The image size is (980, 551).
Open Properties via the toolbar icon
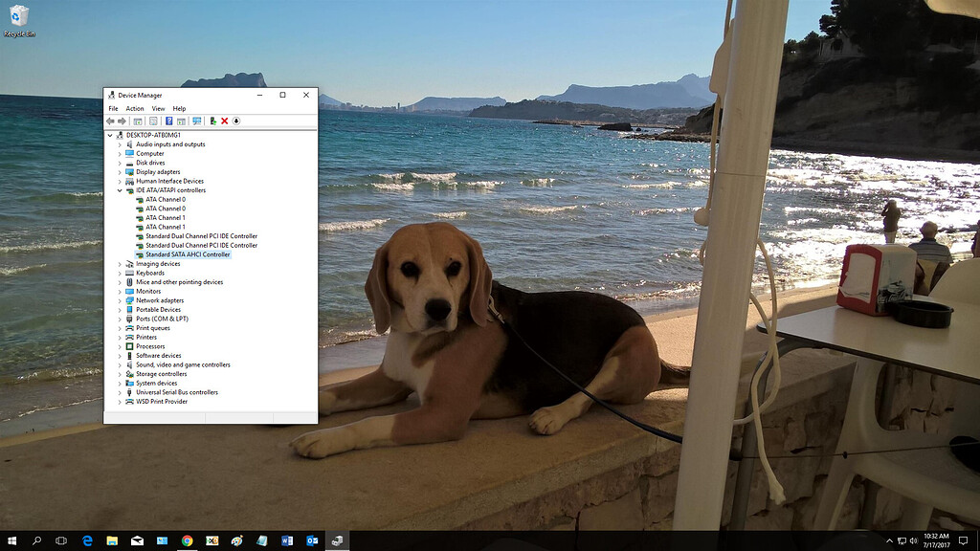[153, 121]
